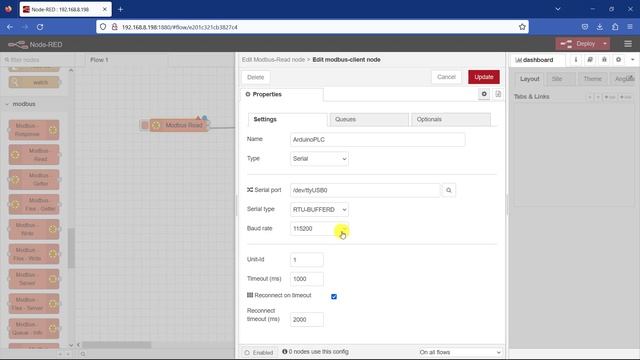Edit the Reconnect timeout (ms) field
This screenshot has width=640, height=360.
point(307,320)
